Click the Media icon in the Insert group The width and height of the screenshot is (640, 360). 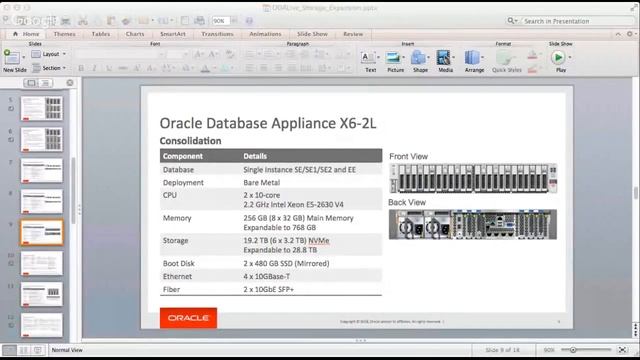point(443,58)
